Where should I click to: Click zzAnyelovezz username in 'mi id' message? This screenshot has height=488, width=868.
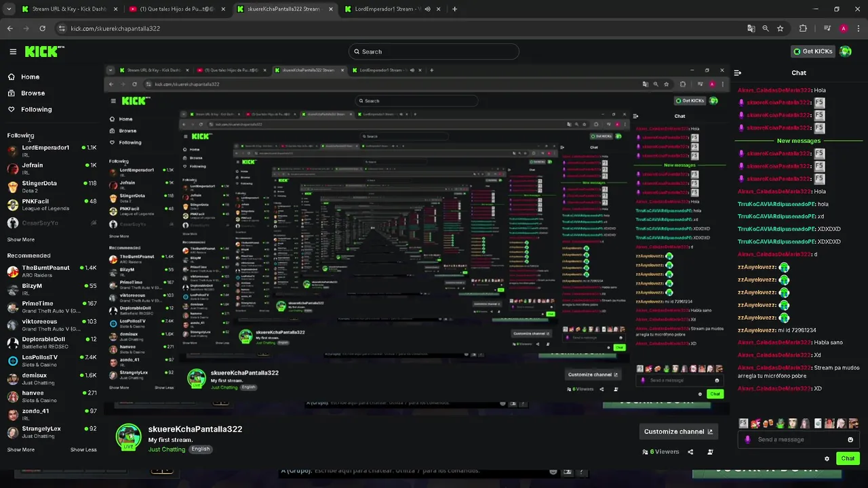click(756, 330)
